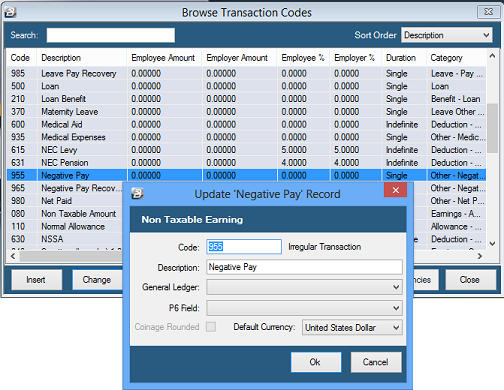The image size is (504, 390).
Task: Select the Medical Aid row
Action: coord(246,124)
